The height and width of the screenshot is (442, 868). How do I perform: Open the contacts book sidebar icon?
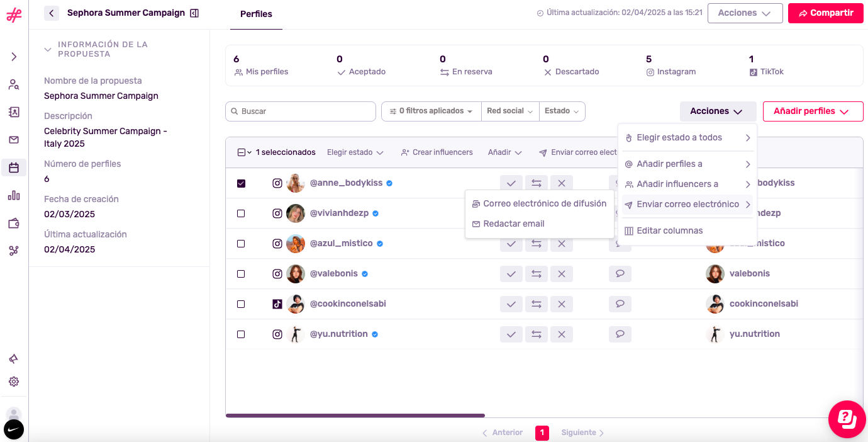tap(14, 112)
